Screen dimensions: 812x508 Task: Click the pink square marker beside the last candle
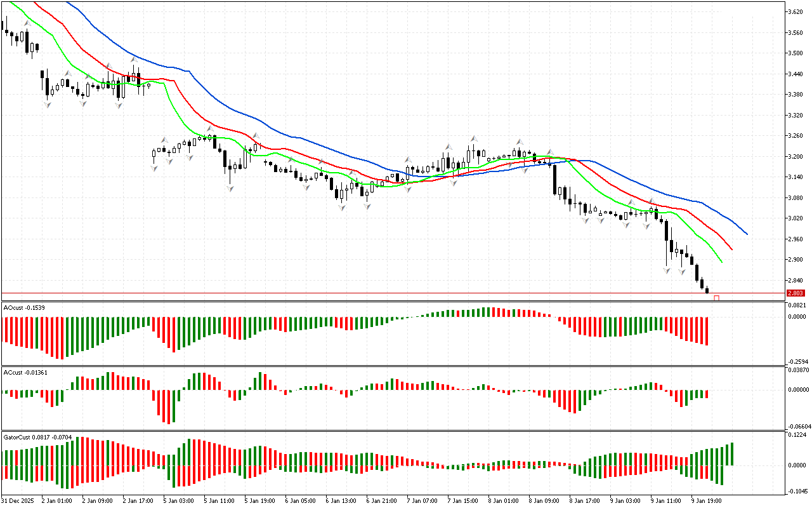[x=717, y=298]
